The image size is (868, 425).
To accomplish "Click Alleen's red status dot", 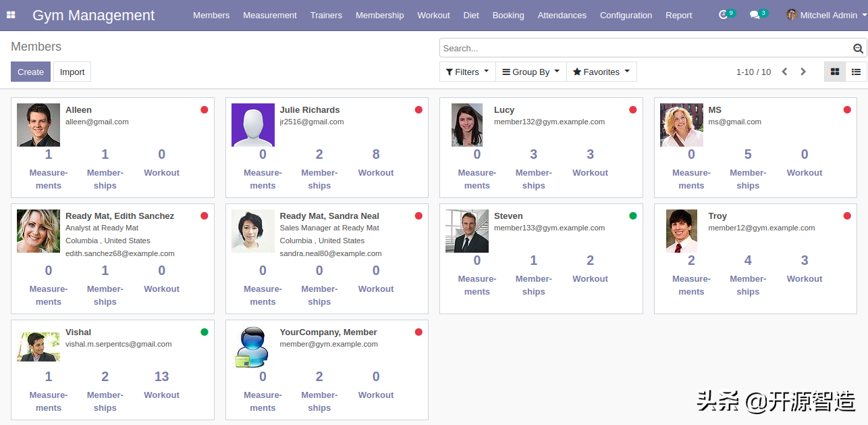I will point(205,110).
